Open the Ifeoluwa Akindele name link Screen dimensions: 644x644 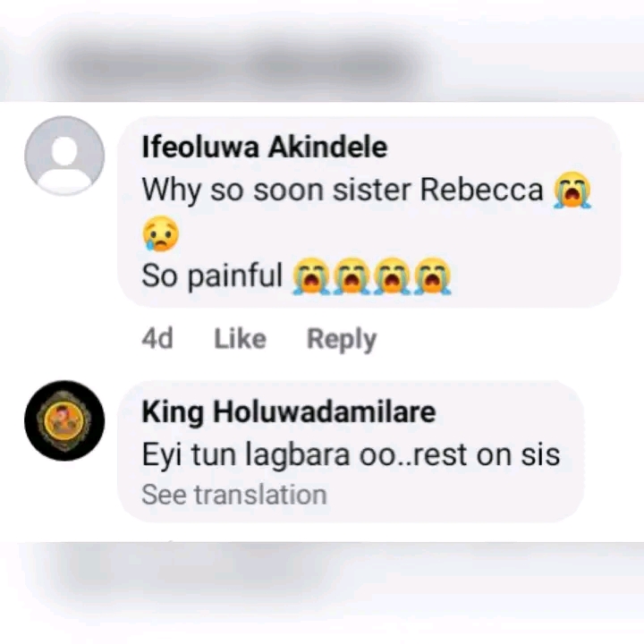[x=264, y=148]
